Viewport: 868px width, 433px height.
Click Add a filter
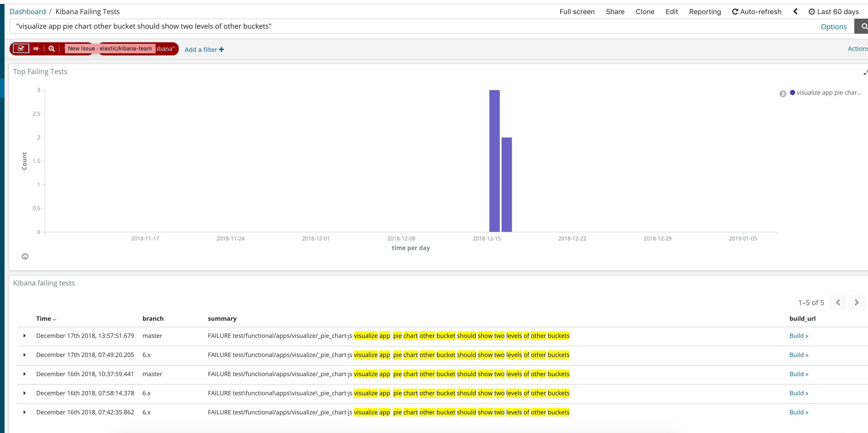coord(204,50)
